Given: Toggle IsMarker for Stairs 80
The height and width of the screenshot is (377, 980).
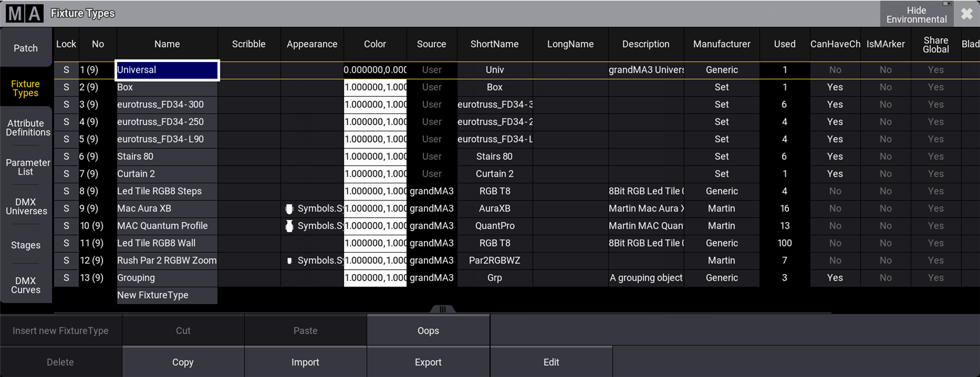Looking at the screenshot, I should pyautogui.click(x=886, y=156).
